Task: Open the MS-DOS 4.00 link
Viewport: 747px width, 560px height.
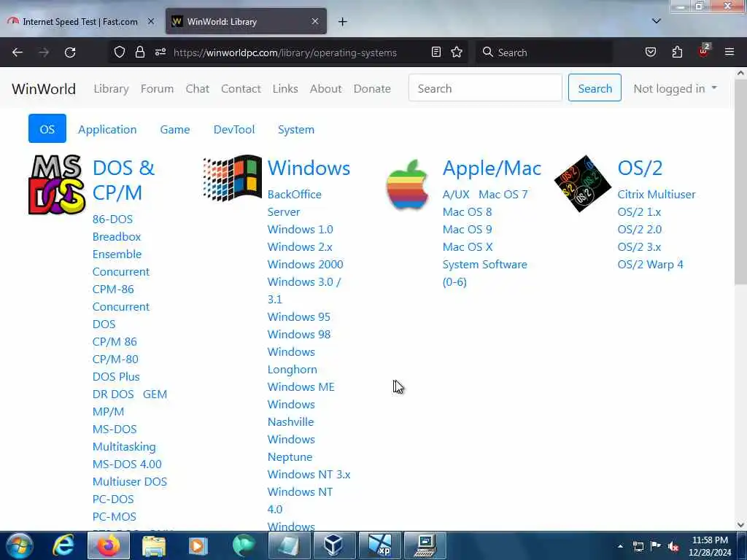Action: click(127, 464)
